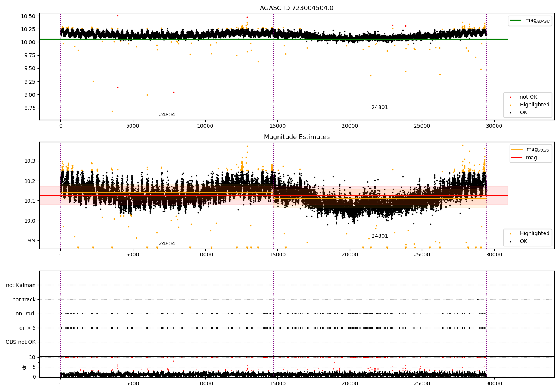Viewport: 560px width, 392px height.
Task: Click the '24804' observation label in top plot
Action: pos(167,115)
